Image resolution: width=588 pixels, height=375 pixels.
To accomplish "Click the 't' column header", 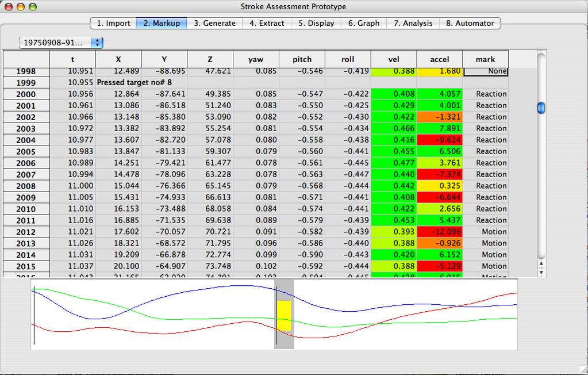I will [72, 59].
